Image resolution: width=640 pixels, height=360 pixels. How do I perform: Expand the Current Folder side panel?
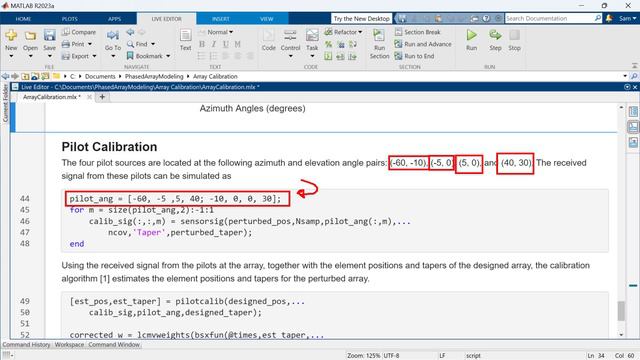tap(5, 102)
